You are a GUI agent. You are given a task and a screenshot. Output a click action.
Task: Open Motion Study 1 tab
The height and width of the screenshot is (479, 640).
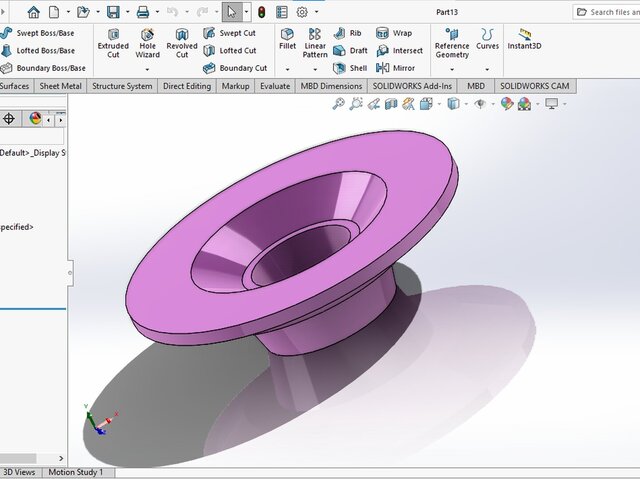(76, 472)
